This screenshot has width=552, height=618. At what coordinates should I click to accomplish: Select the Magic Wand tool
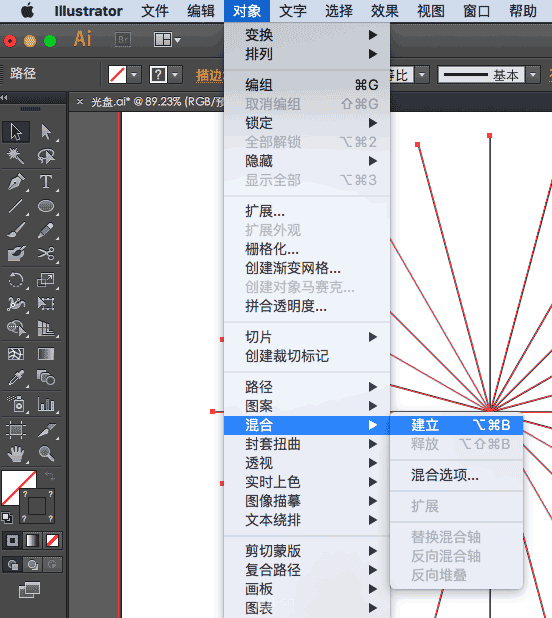(16, 156)
